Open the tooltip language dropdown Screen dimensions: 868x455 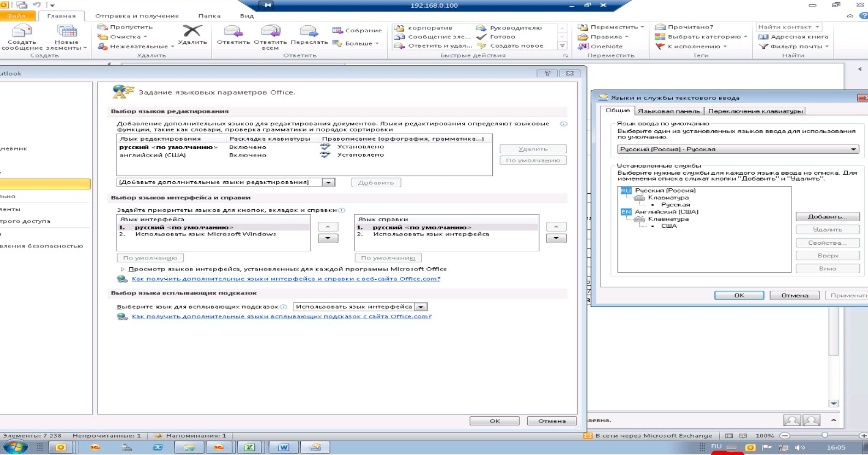click(421, 307)
